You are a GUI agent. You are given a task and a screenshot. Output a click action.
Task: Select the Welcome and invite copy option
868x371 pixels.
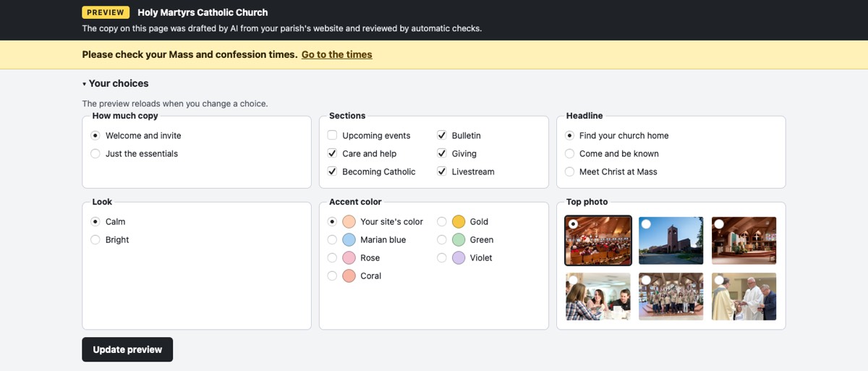pos(95,135)
